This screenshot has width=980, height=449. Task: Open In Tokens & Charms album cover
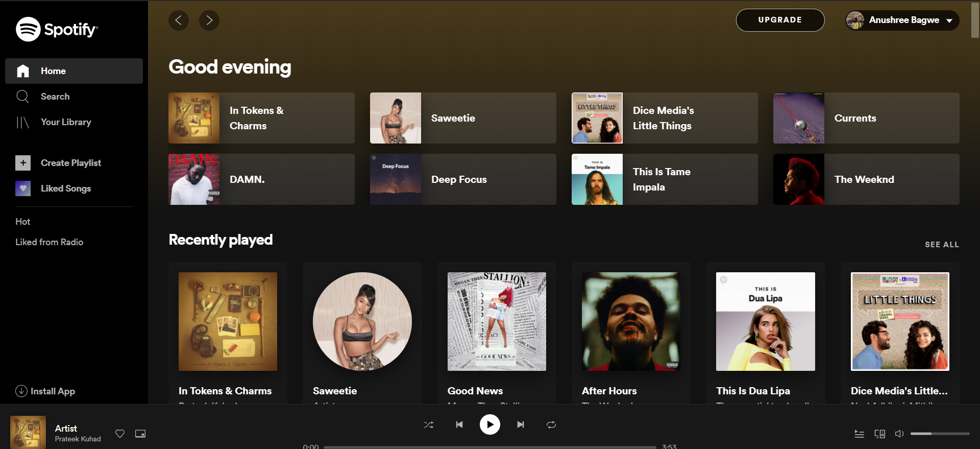point(228,321)
